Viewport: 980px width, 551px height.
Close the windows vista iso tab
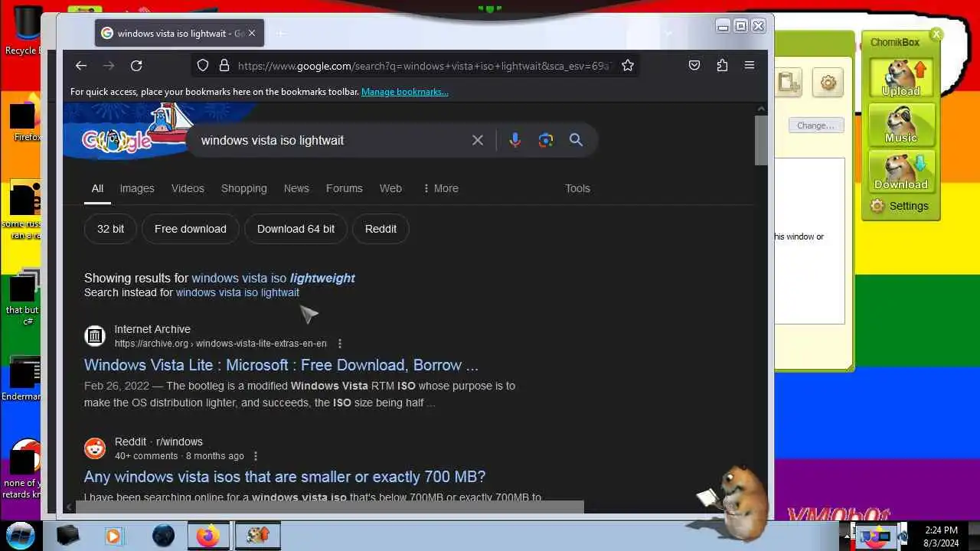coord(252,34)
